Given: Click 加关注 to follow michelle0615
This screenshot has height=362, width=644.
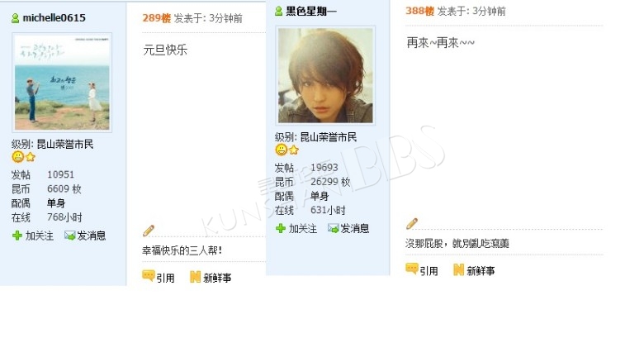Looking at the screenshot, I should tap(40, 236).
